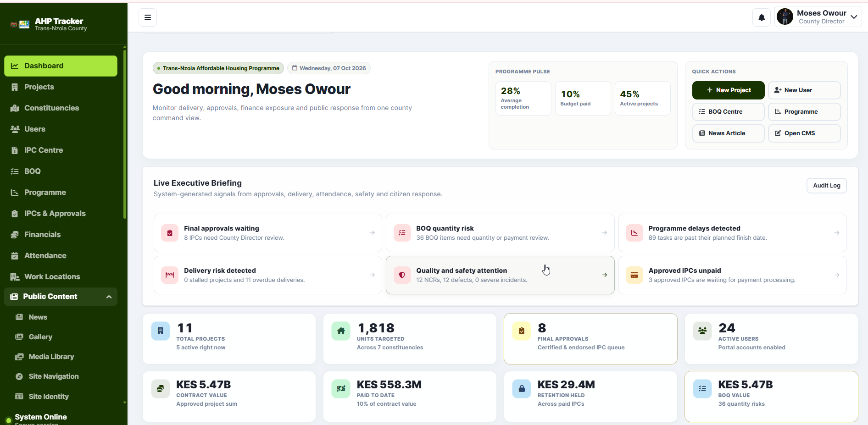Open the Audit Log

[x=827, y=186]
